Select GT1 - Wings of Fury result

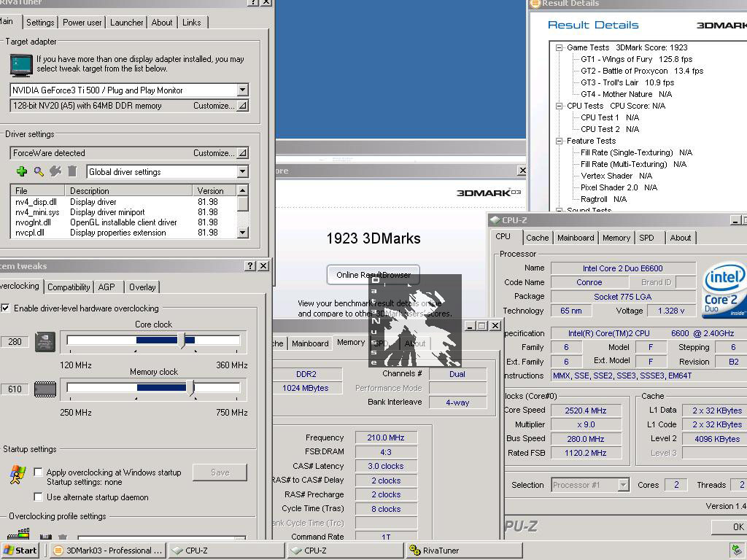click(x=636, y=59)
